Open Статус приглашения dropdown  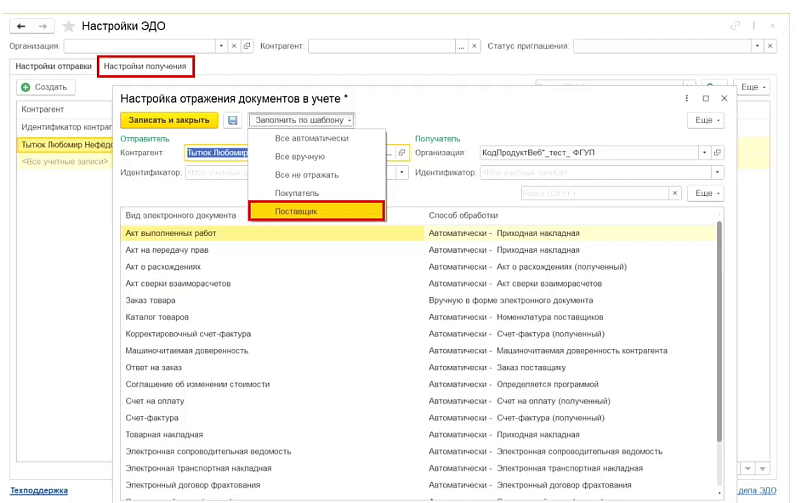pyautogui.click(x=757, y=46)
